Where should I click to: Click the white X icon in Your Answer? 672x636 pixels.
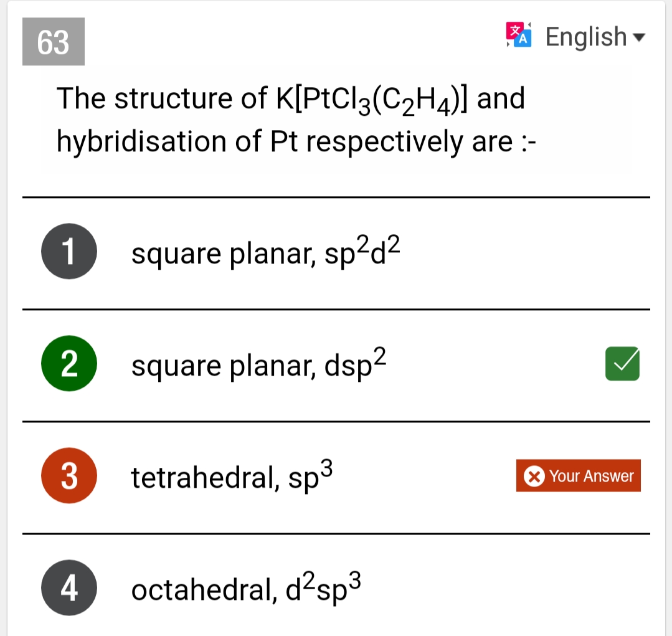tap(534, 476)
